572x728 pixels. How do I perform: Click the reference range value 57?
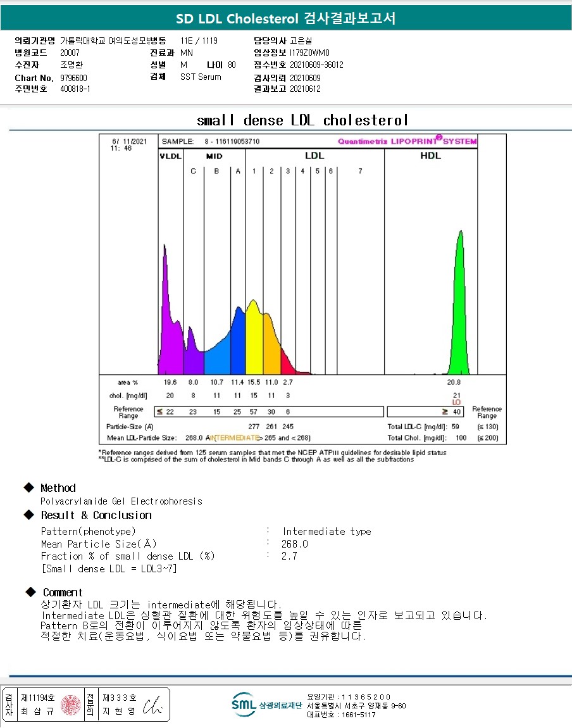[253, 412]
